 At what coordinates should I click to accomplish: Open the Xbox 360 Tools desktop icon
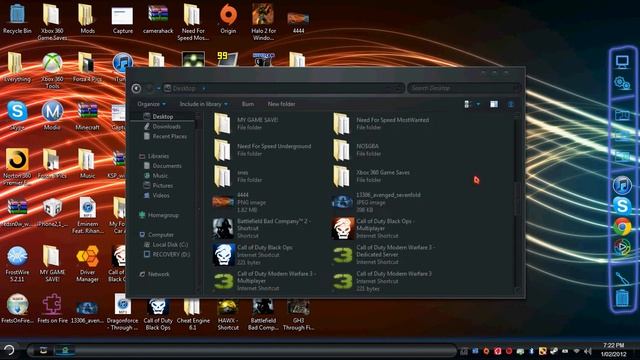pyautogui.click(x=52, y=71)
